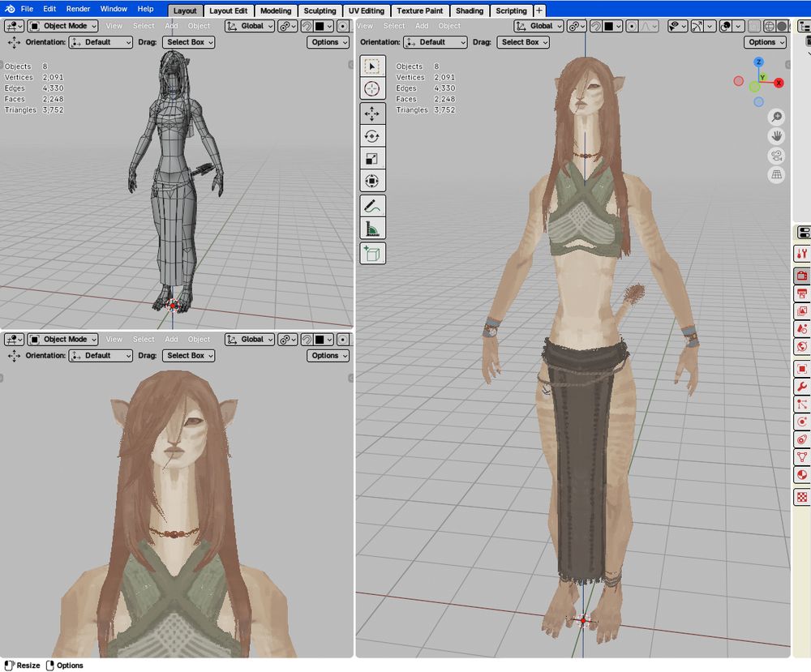Open Object Mode dropdown in the wireframe viewport
811x672 pixels.
63,26
